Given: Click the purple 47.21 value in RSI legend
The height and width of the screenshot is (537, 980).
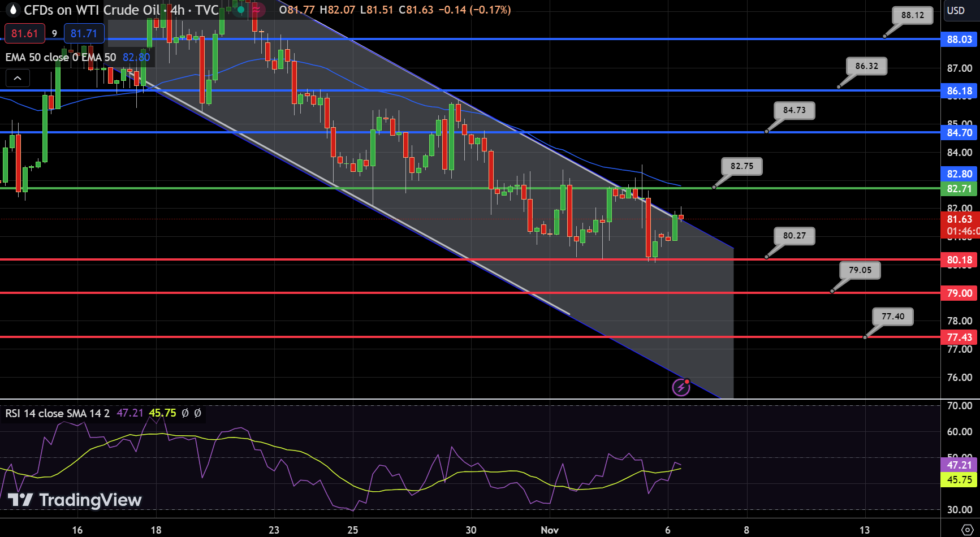Looking at the screenshot, I should tap(130, 413).
